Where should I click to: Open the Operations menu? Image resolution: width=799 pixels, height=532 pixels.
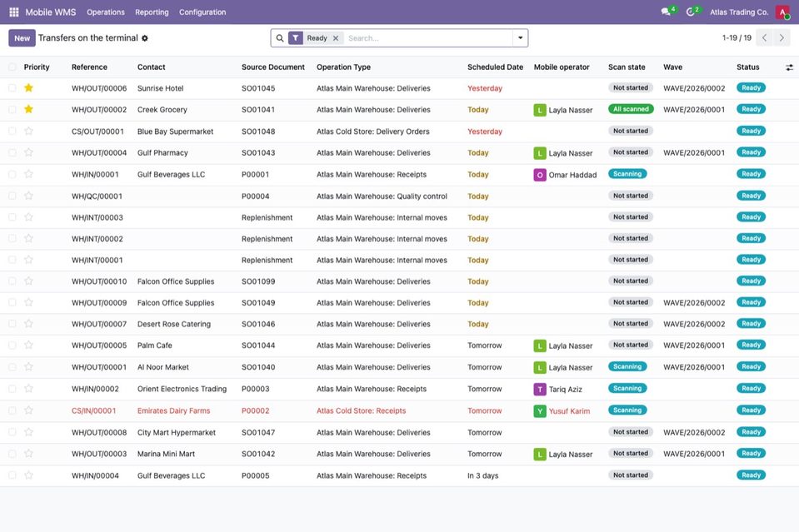pyautogui.click(x=106, y=12)
